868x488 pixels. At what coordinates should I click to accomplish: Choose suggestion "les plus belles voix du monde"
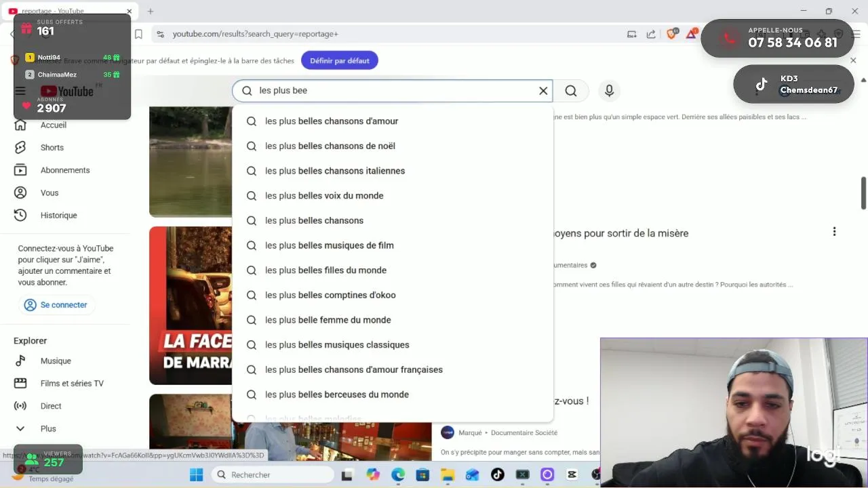(x=393, y=196)
